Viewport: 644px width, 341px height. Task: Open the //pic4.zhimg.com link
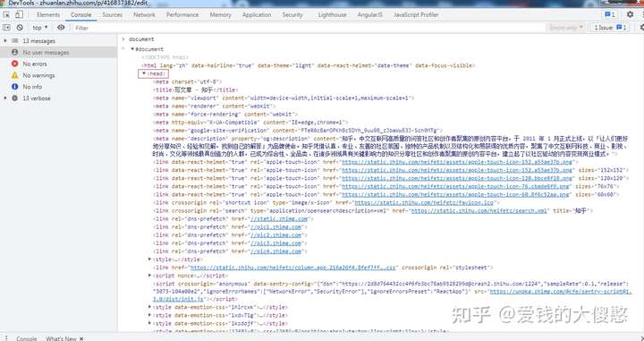276,251
